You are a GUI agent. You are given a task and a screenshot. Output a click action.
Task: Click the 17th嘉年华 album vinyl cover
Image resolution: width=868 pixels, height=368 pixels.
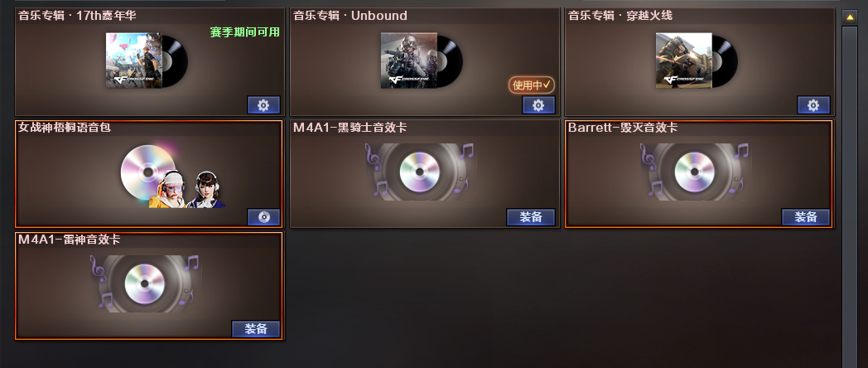point(147,61)
